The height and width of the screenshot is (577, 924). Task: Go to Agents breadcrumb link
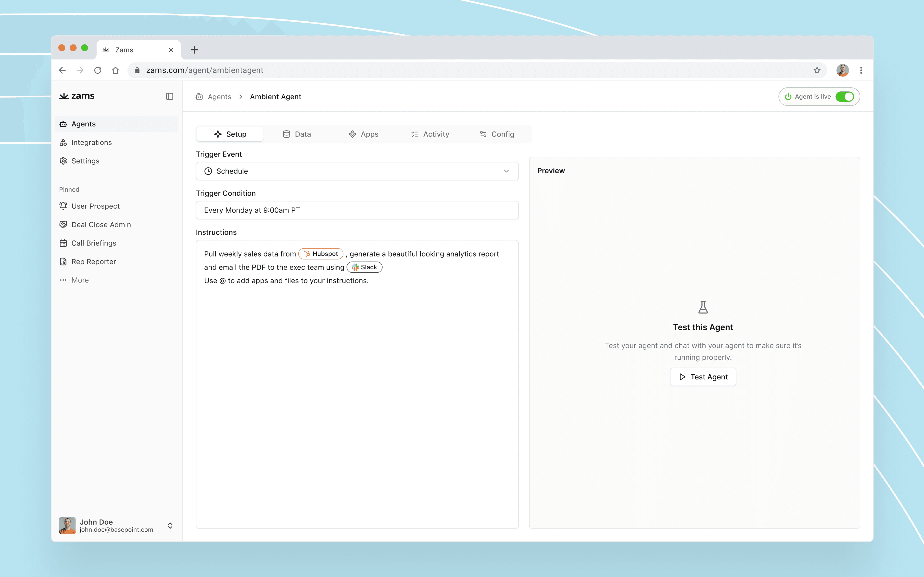[x=219, y=97]
